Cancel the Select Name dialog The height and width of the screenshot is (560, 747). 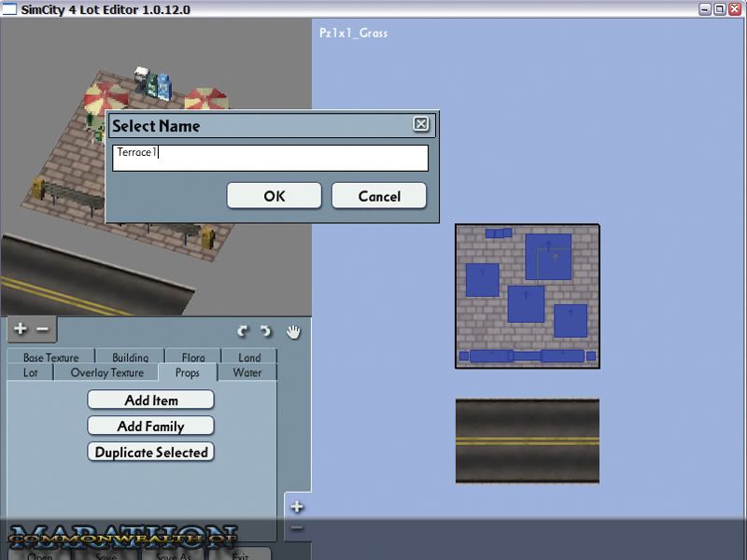(379, 196)
